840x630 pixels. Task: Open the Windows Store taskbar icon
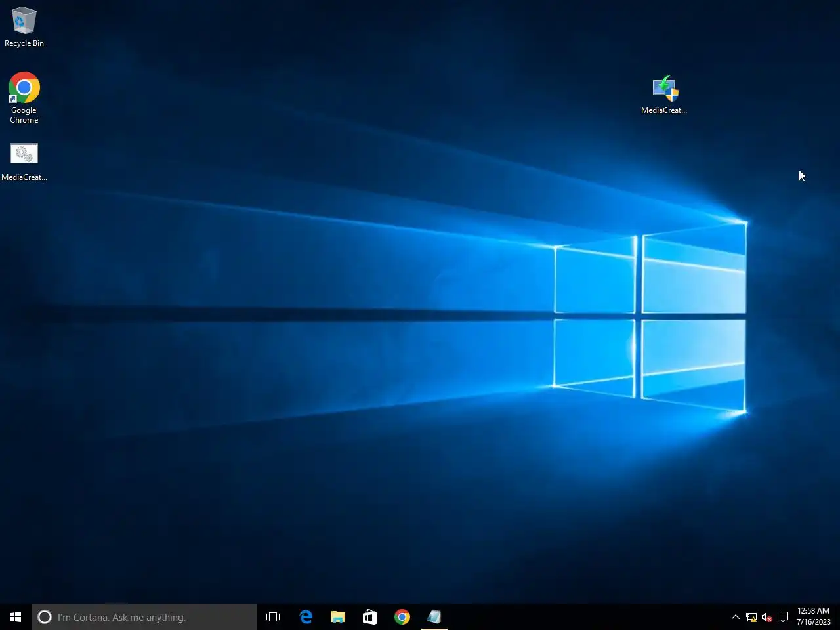click(x=370, y=617)
